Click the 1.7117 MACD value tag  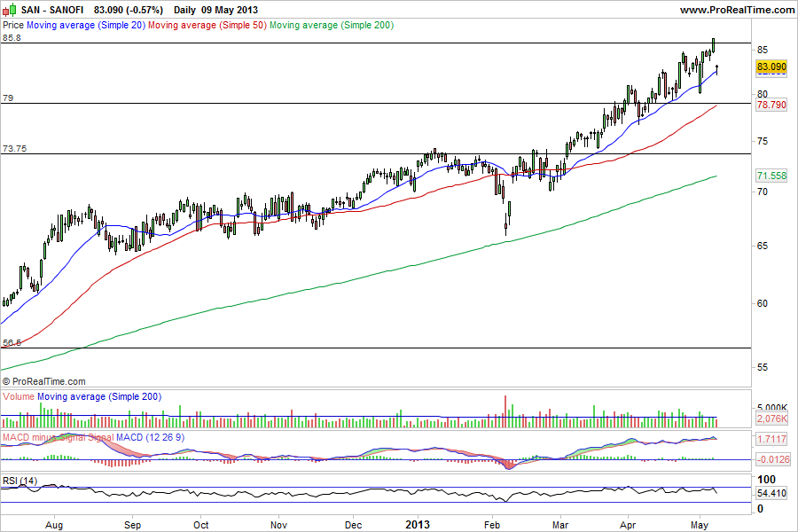coord(771,439)
